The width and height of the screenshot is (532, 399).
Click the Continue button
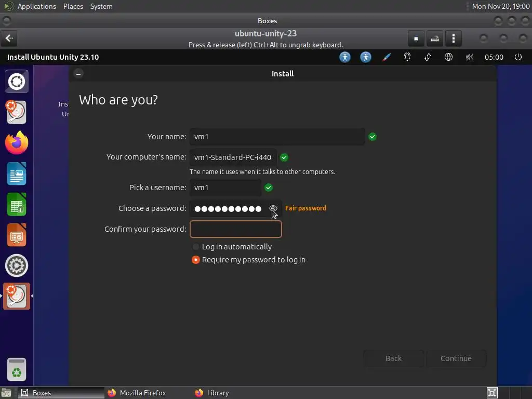tap(456, 358)
